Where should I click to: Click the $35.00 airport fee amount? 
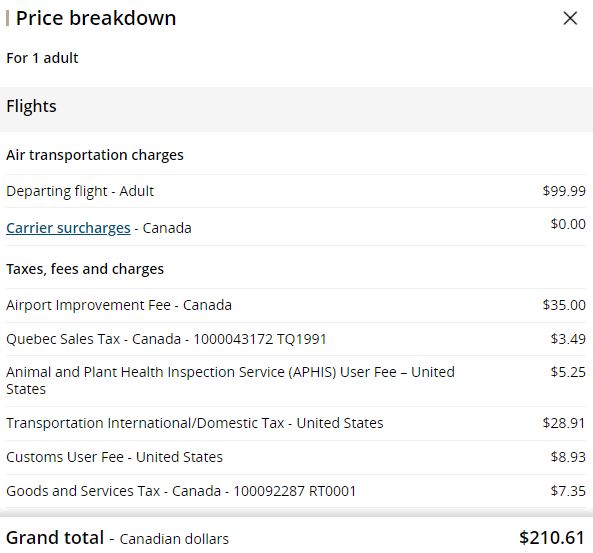click(x=564, y=305)
